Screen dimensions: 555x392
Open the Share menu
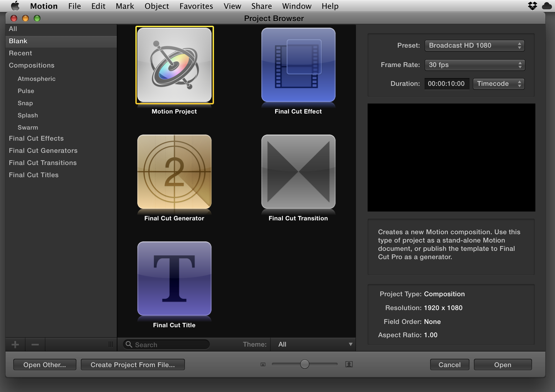(262, 6)
